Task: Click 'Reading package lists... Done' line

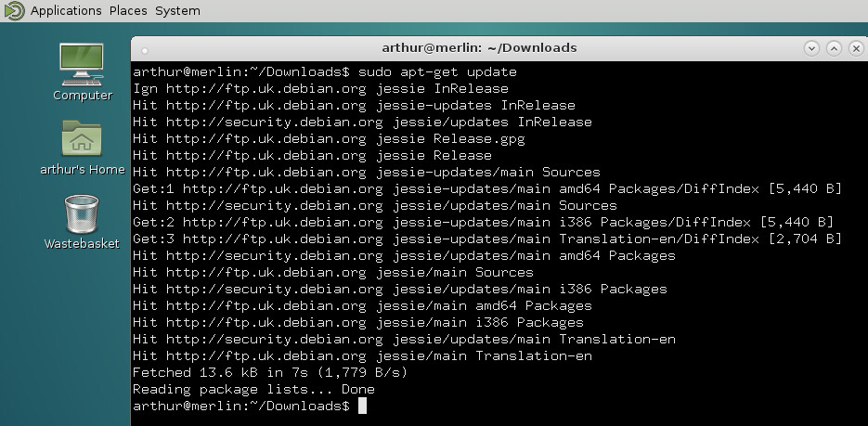Action: tap(253, 389)
